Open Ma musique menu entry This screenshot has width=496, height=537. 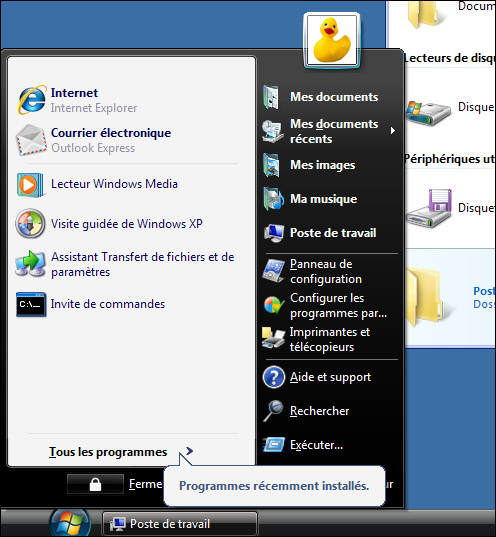coord(330,199)
